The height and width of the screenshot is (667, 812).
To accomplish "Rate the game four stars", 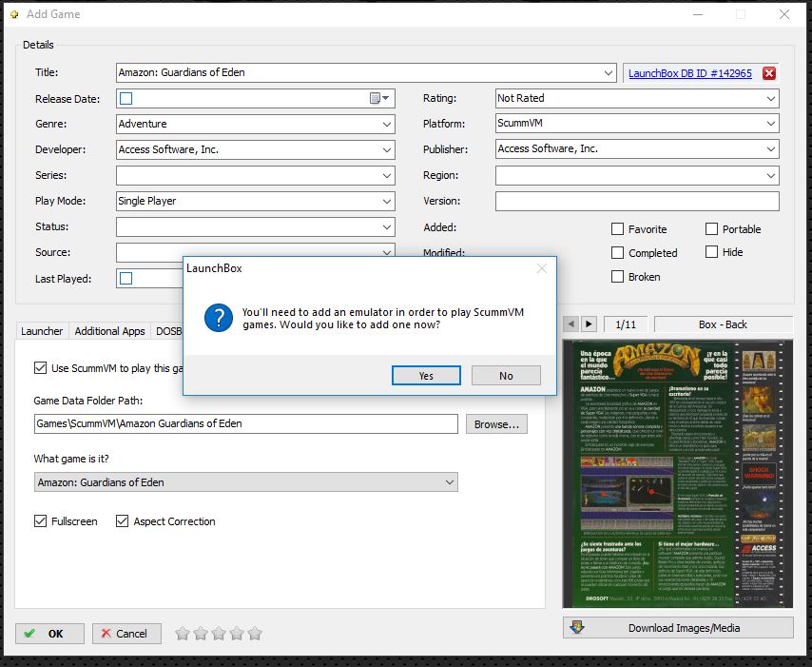I will pyautogui.click(x=237, y=634).
